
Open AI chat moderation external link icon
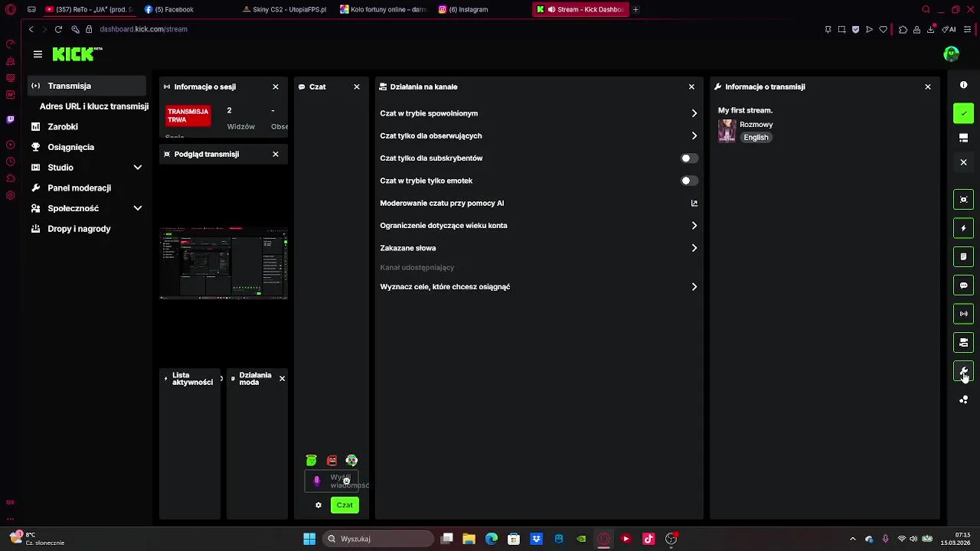click(694, 203)
